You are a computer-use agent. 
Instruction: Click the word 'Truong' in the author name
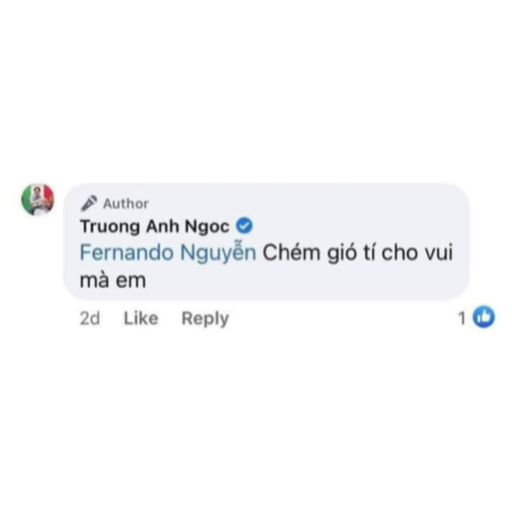coord(110,227)
